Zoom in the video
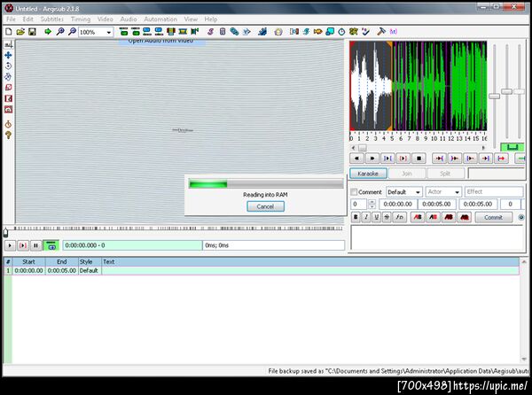The width and height of the screenshot is (532, 395). click(60, 32)
